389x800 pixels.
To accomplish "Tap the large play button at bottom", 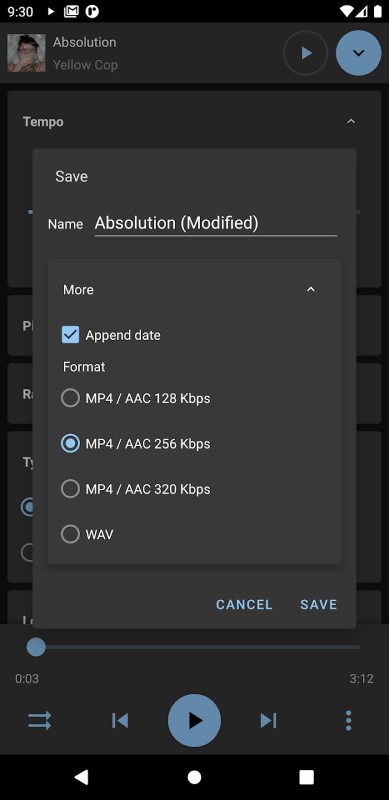I will 194,720.
